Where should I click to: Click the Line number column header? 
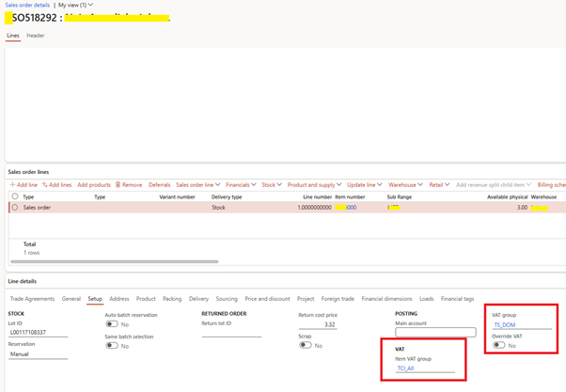pos(317,197)
